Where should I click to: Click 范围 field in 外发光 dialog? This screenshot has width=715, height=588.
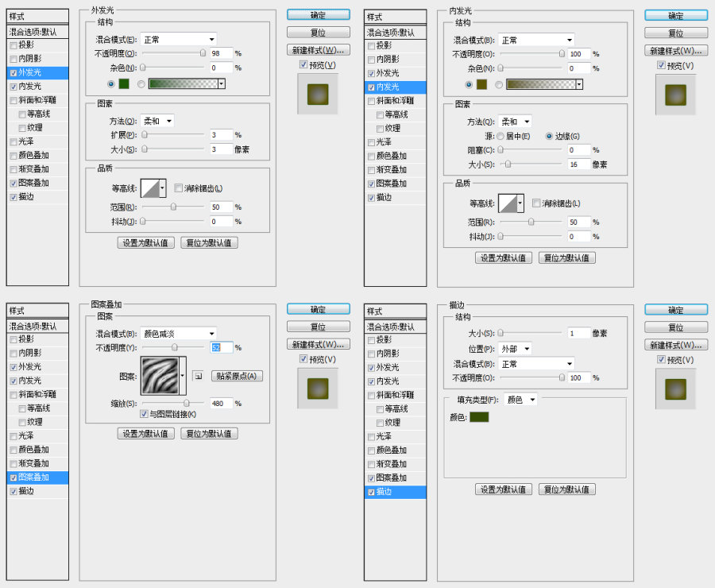(221, 207)
